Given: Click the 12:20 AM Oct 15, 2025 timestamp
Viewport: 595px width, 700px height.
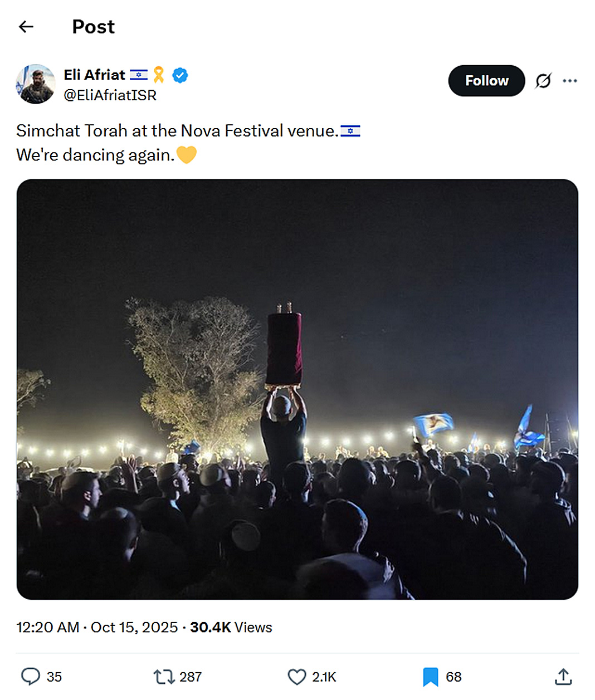Looking at the screenshot, I should [97, 627].
